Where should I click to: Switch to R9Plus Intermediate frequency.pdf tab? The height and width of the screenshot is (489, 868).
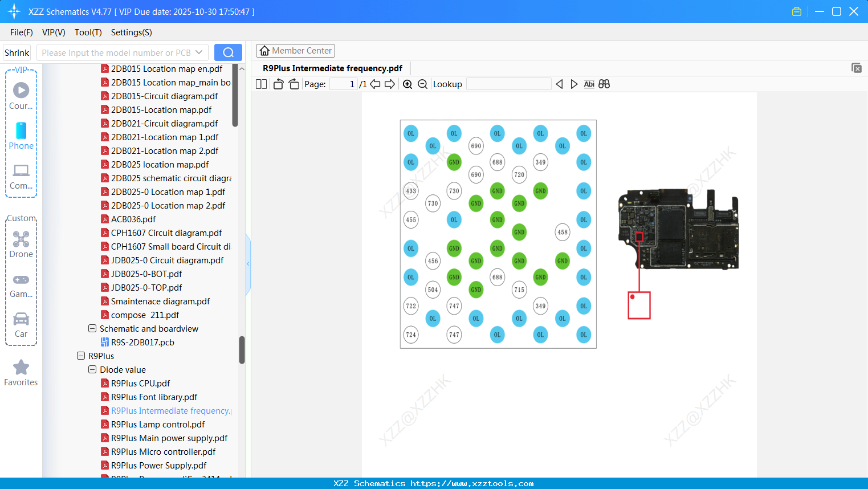[333, 68]
